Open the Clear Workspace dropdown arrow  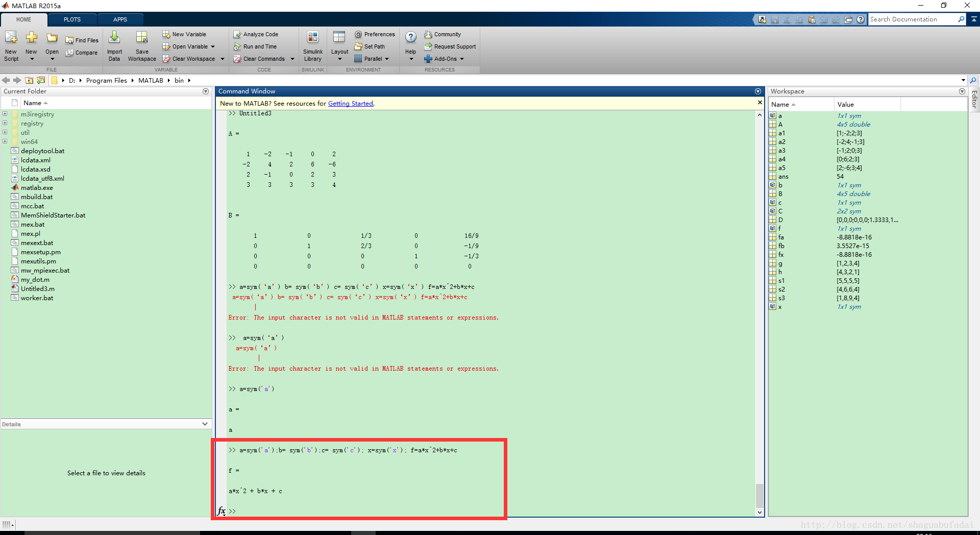pos(223,59)
